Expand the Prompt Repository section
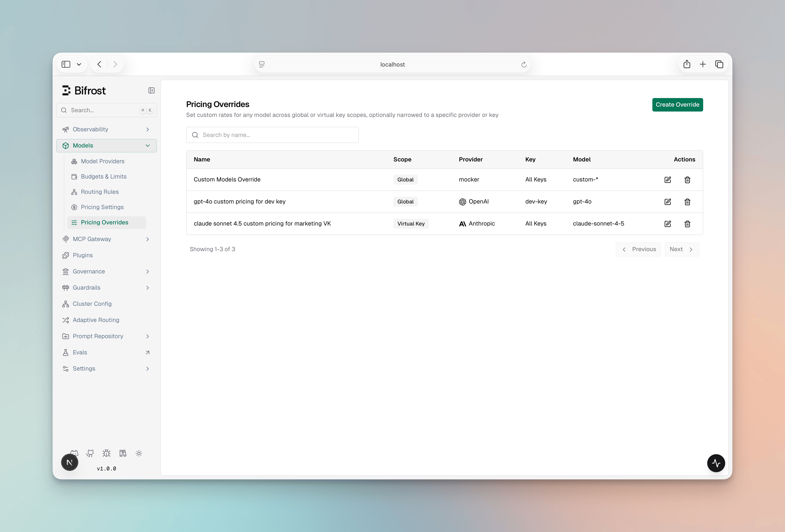This screenshot has width=785, height=532. pyautogui.click(x=106, y=336)
